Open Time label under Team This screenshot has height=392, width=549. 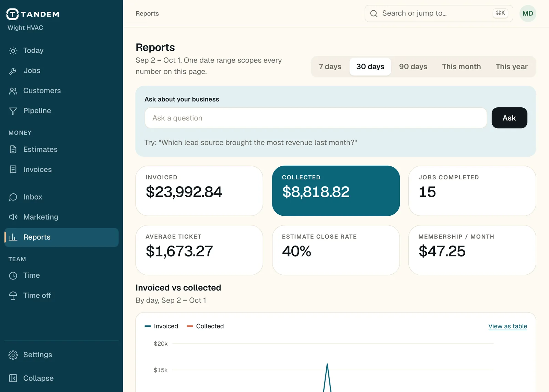click(32, 275)
